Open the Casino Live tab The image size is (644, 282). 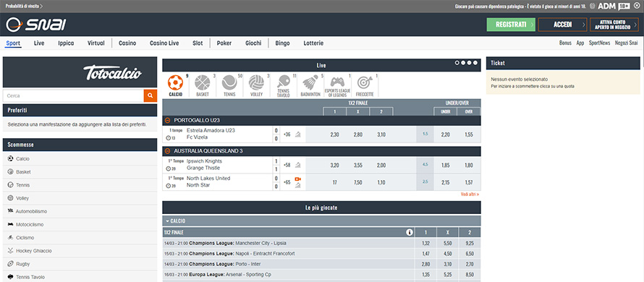(164, 43)
